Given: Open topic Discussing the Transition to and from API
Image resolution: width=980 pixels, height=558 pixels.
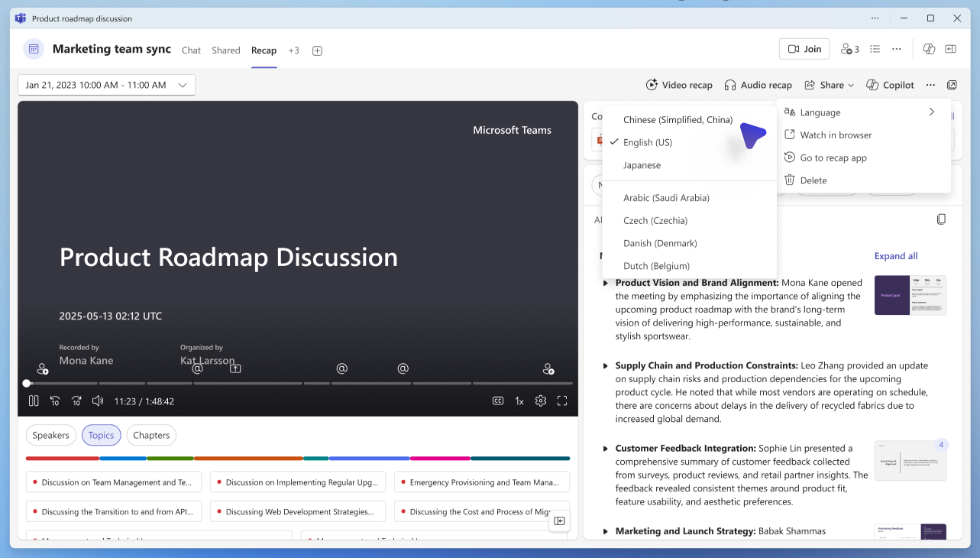Looking at the screenshot, I should coord(114,511).
